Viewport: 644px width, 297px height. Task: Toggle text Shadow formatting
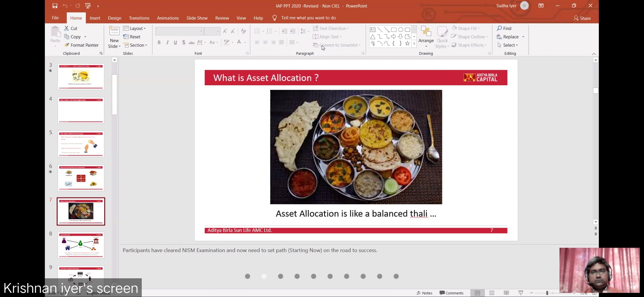coord(184,42)
